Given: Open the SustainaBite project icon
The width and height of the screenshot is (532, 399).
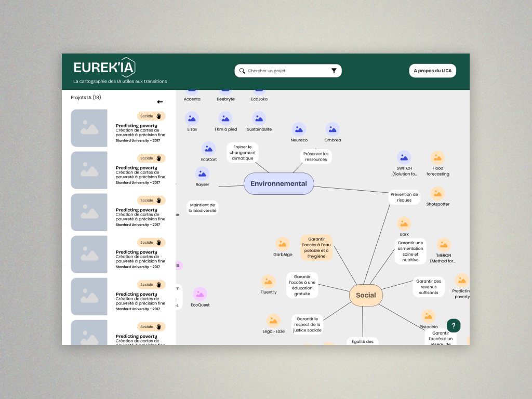Looking at the screenshot, I should (x=259, y=118).
